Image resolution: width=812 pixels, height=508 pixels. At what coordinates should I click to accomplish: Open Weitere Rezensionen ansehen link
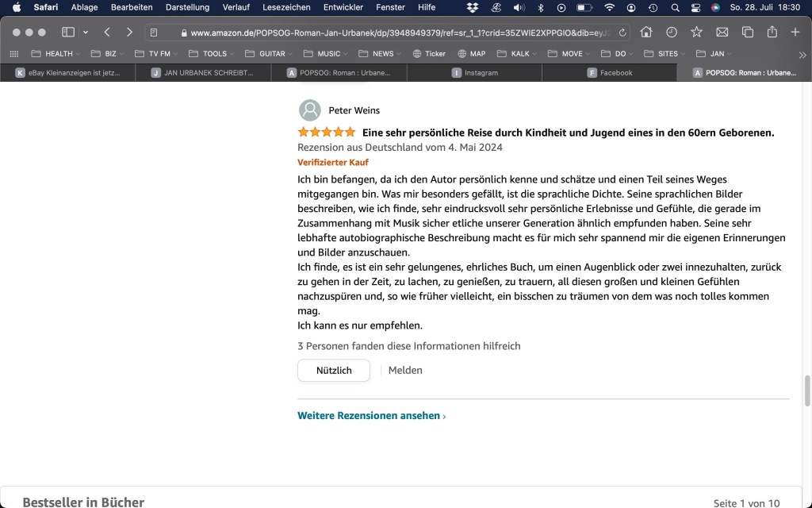coord(371,416)
